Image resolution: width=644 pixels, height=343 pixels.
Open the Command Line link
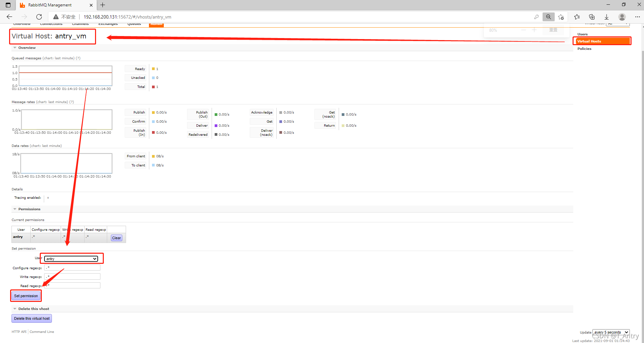tap(42, 332)
